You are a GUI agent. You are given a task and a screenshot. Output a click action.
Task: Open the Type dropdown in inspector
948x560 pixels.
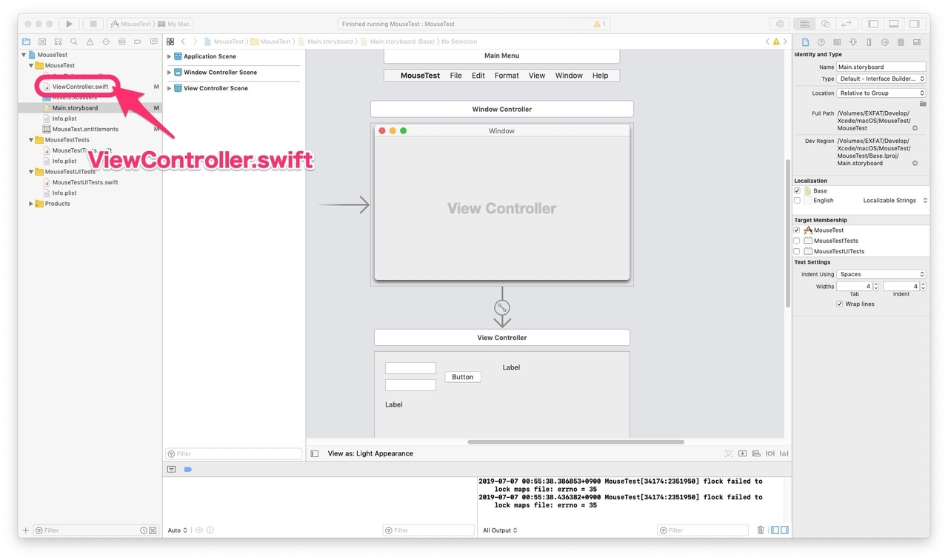[881, 79]
